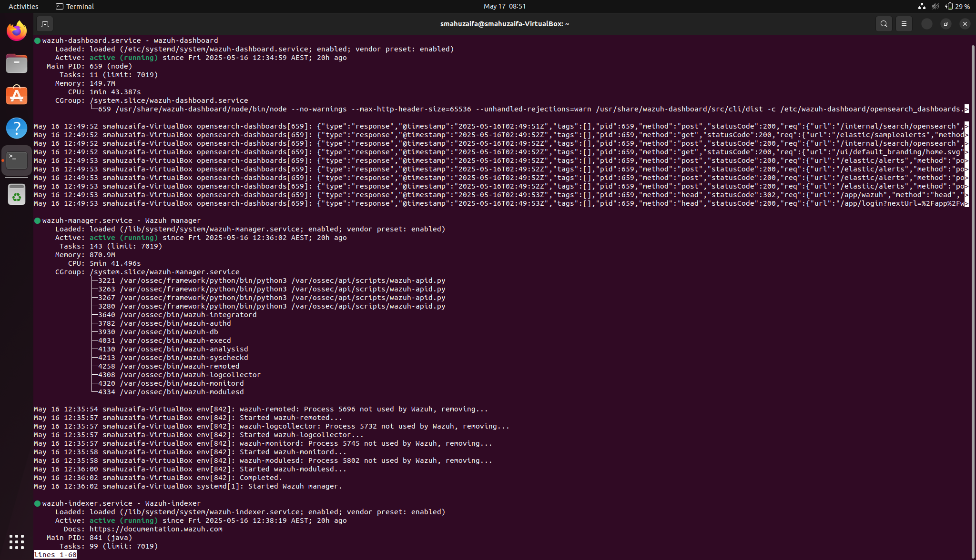Image resolution: width=976 pixels, height=560 pixels.
Task: Open the Activities overview
Action: pos(23,6)
